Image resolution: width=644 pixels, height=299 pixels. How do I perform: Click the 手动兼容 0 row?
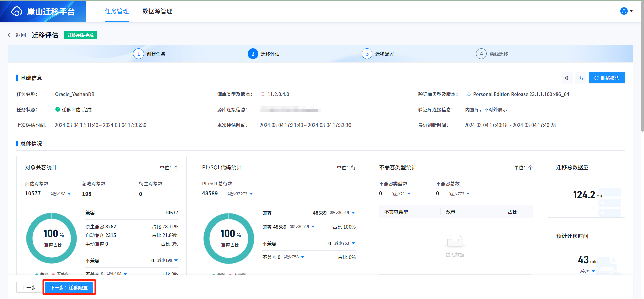coord(132,244)
